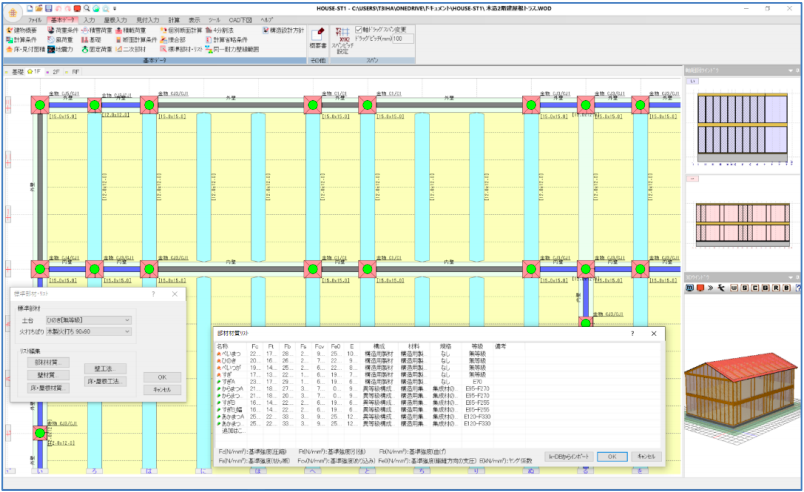This screenshot has width=804, height=492.
Task: Open 風荷重 wind load settings
Action: (61, 39)
